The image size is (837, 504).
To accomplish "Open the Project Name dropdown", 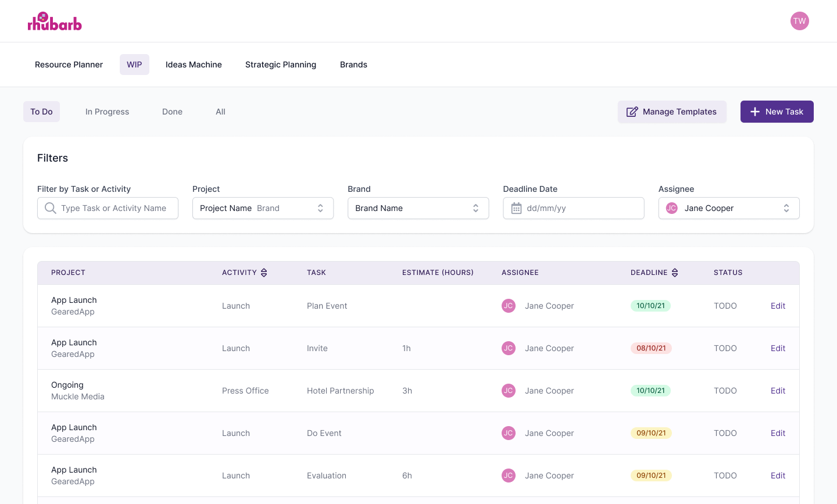I will click(262, 208).
